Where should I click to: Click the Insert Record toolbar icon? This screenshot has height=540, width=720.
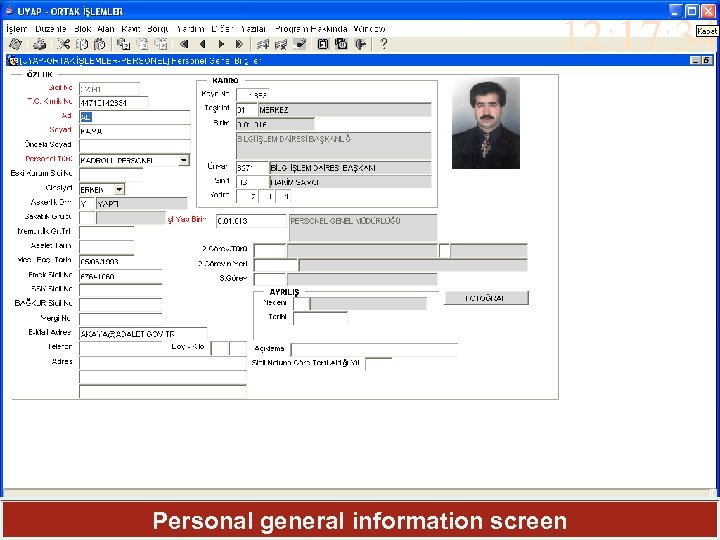[263, 44]
